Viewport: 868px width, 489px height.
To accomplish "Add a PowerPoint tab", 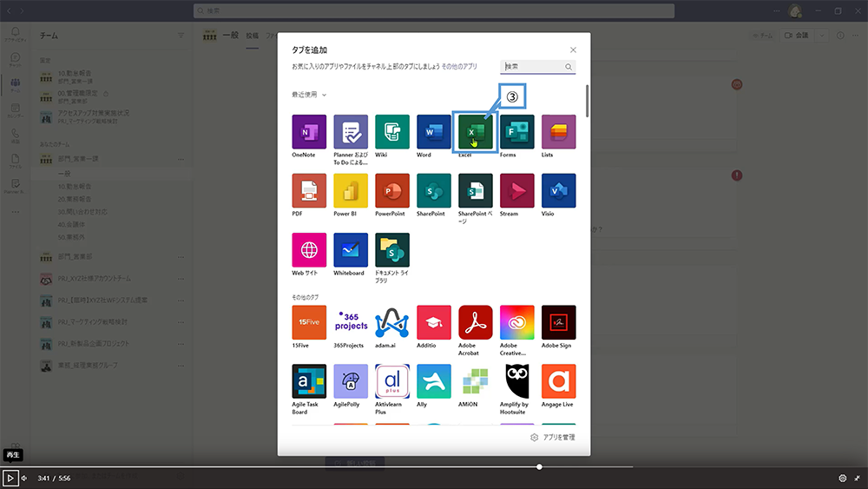I will pos(392,190).
